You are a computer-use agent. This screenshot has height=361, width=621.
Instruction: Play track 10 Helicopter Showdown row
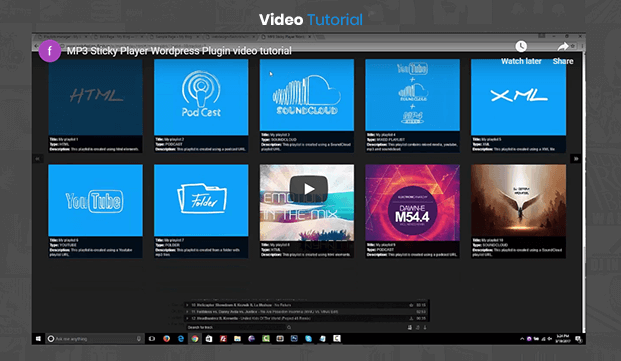click(307, 305)
